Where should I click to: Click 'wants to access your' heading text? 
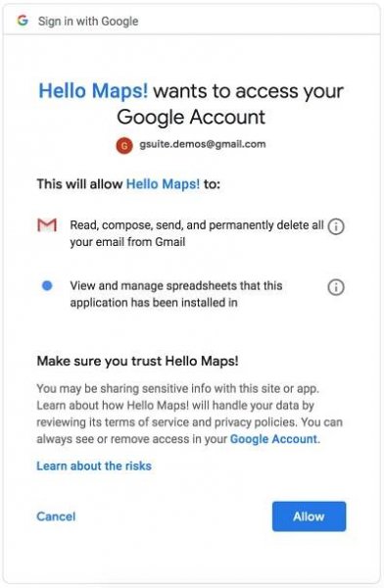pyautogui.click(x=248, y=91)
